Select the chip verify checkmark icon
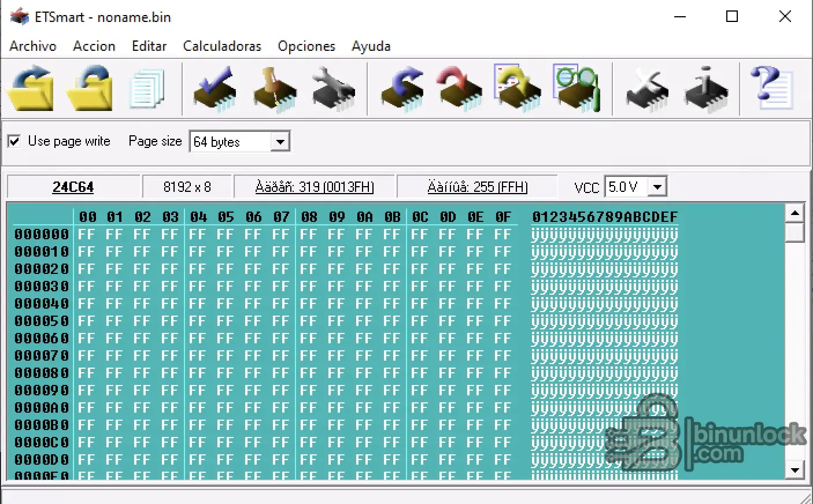 click(x=215, y=88)
